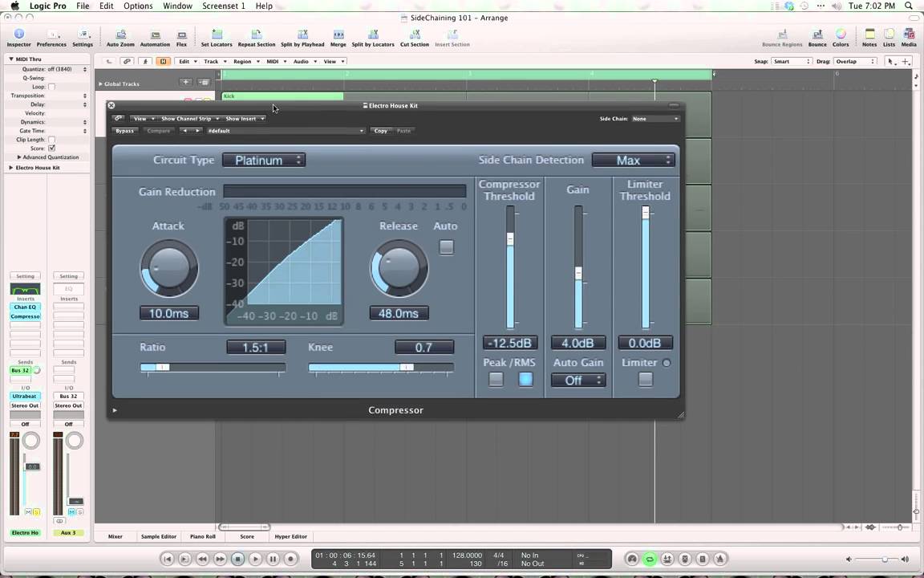Toggle the Automation toolbar icon
924x578 pixels.
pos(155,38)
